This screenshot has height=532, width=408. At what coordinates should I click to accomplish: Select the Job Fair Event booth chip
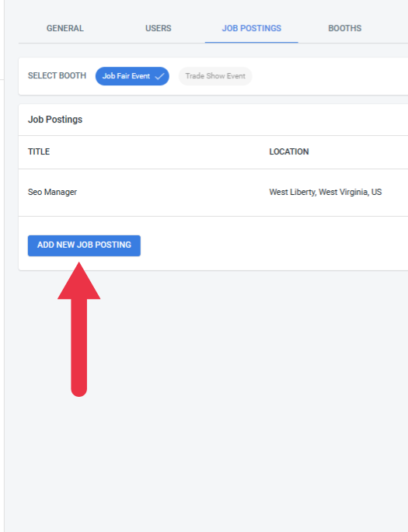point(132,76)
